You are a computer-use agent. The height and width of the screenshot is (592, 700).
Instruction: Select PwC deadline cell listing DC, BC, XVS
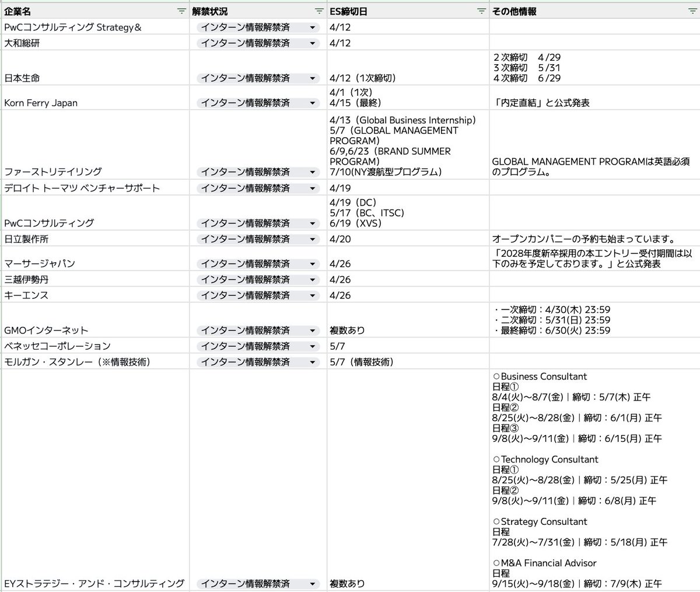pos(408,213)
